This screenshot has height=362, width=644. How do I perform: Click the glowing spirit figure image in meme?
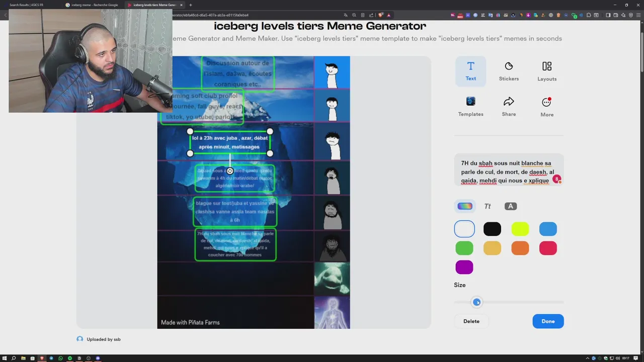(332, 312)
